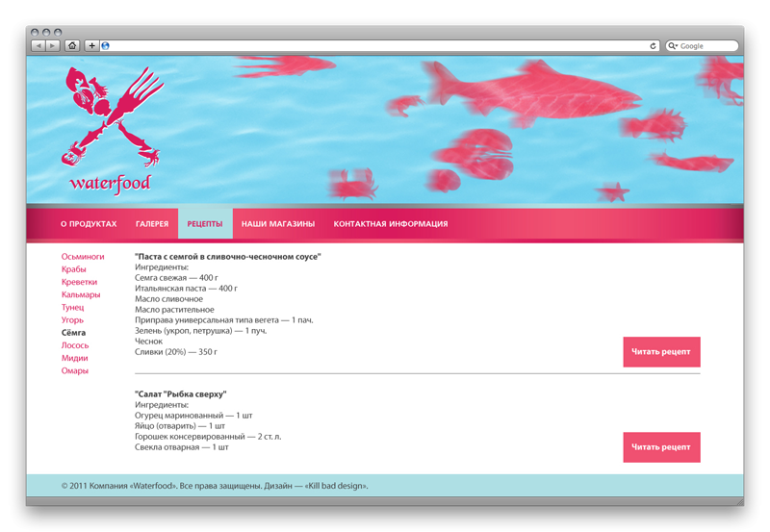Screen dimensions: 770x532
Task: Select the Кальмары category link
Action: (81, 294)
